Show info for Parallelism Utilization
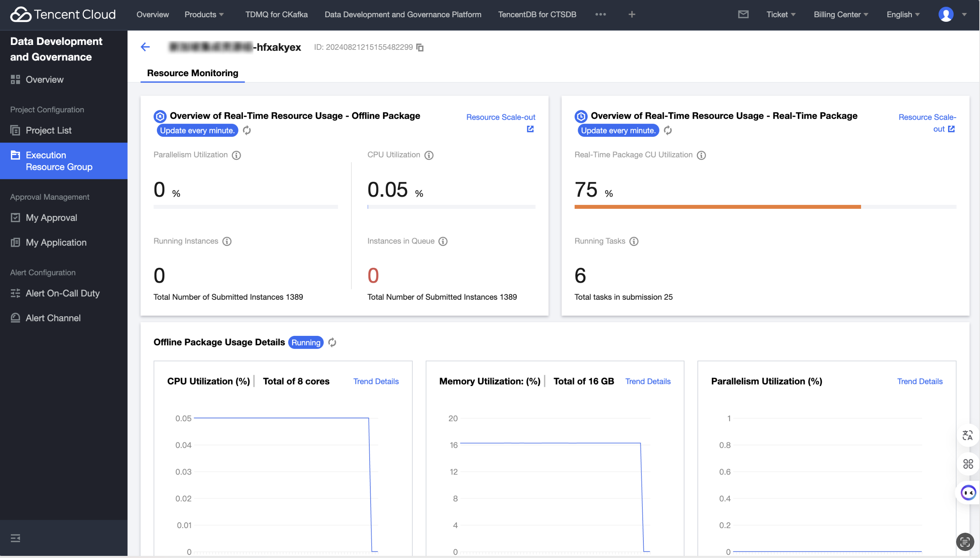Screen dimensions: 980x558 pos(237,155)
